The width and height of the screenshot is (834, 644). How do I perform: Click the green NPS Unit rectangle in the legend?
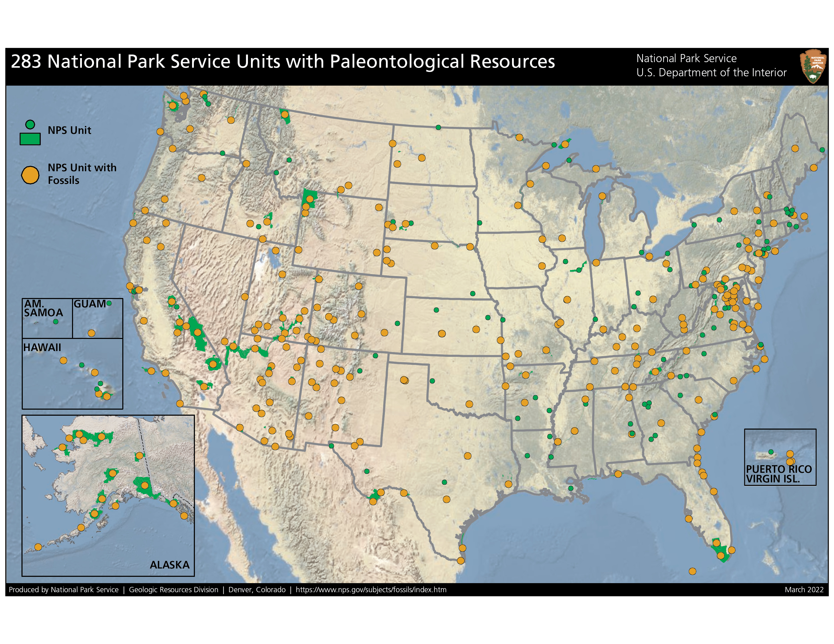pyautogui.click(x=30, y=139)
